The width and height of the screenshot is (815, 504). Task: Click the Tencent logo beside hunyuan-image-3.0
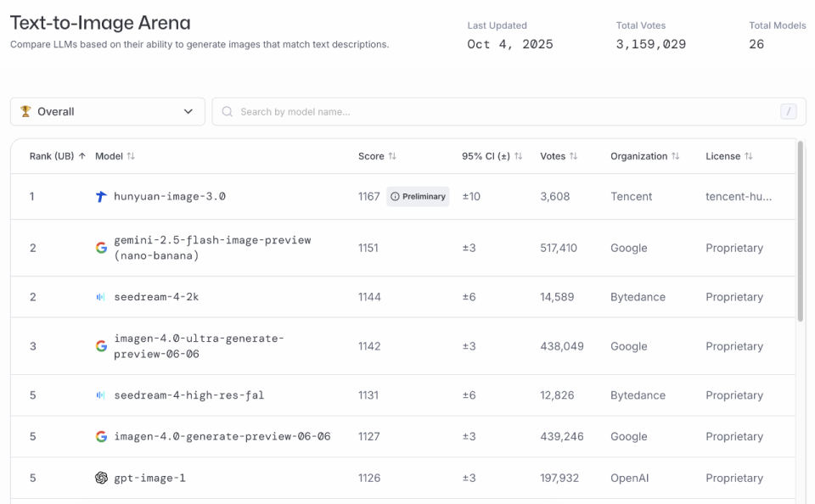click(101, 197)
